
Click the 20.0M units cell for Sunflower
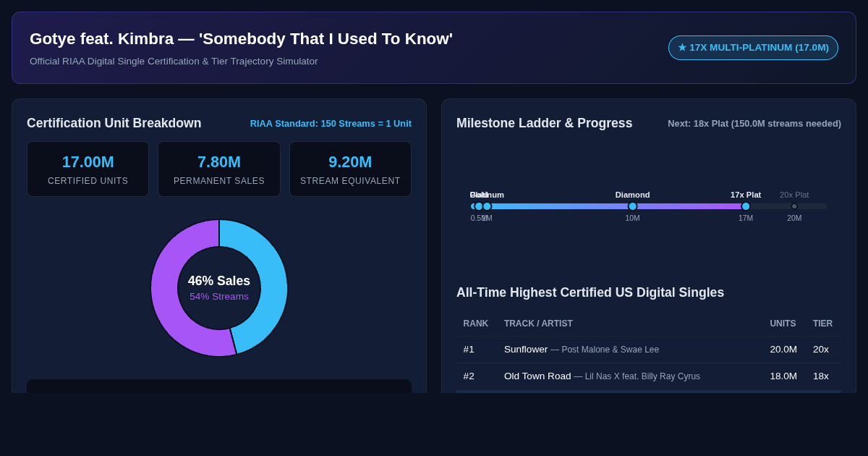(783, 350)
